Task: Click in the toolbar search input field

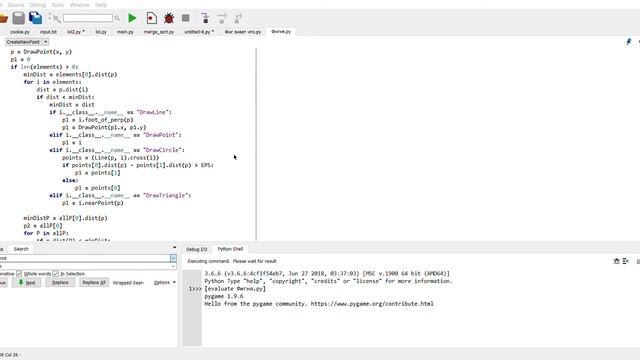Action: pos(88,18)
